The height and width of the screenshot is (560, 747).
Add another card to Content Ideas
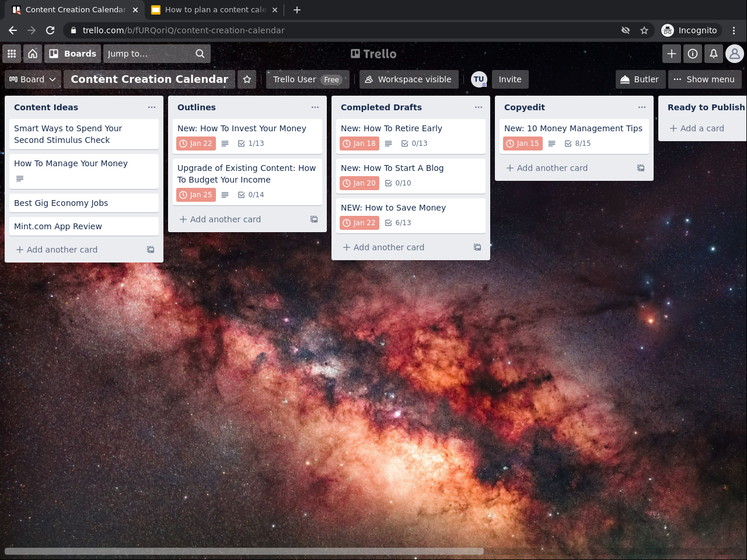click(x=76, y=250)
